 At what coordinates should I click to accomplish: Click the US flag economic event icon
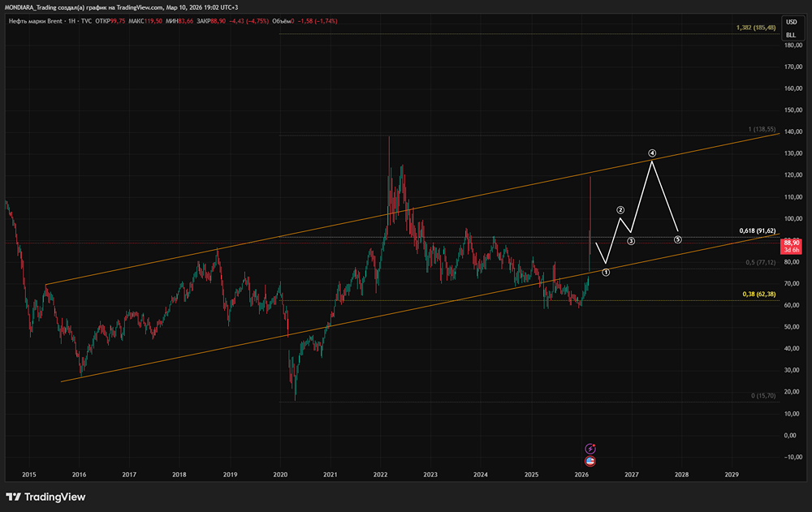tap(590, 461)
